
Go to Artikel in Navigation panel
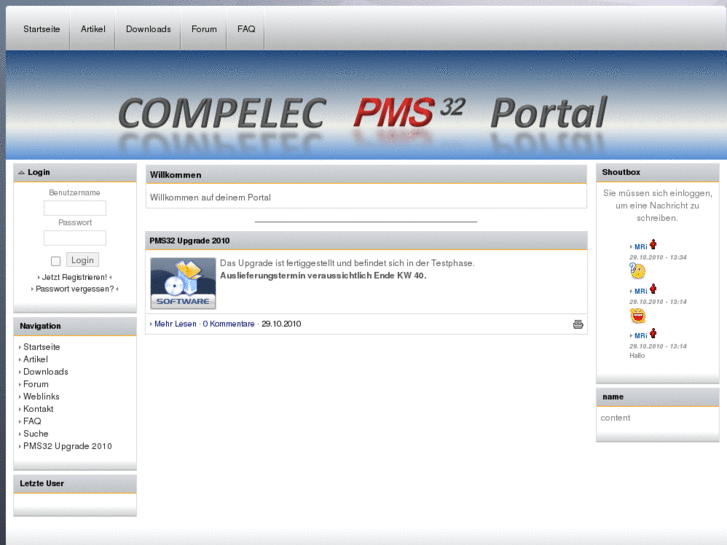(x=36, y=359)
